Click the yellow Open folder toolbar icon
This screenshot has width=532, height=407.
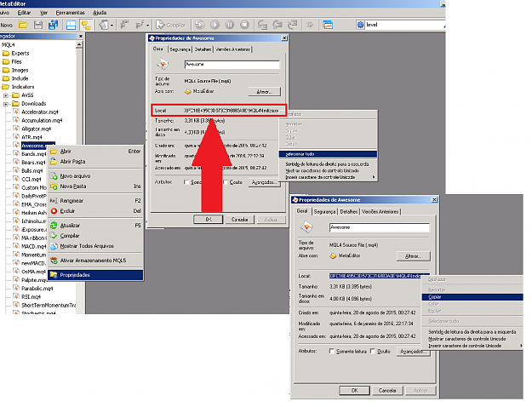23,25
